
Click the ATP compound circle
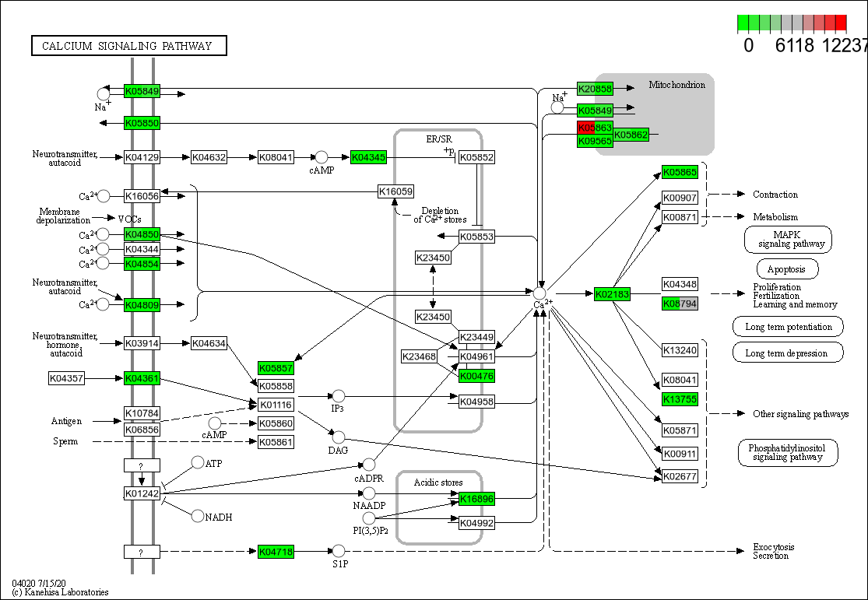(x=198, y=463)
